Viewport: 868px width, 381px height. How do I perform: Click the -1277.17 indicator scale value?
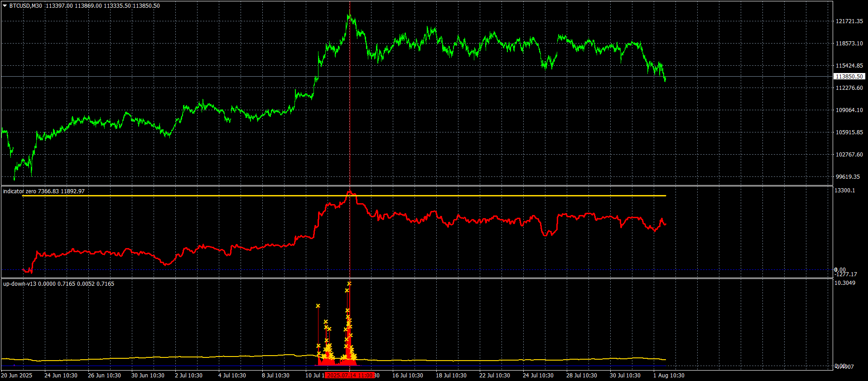click(846, 274)
